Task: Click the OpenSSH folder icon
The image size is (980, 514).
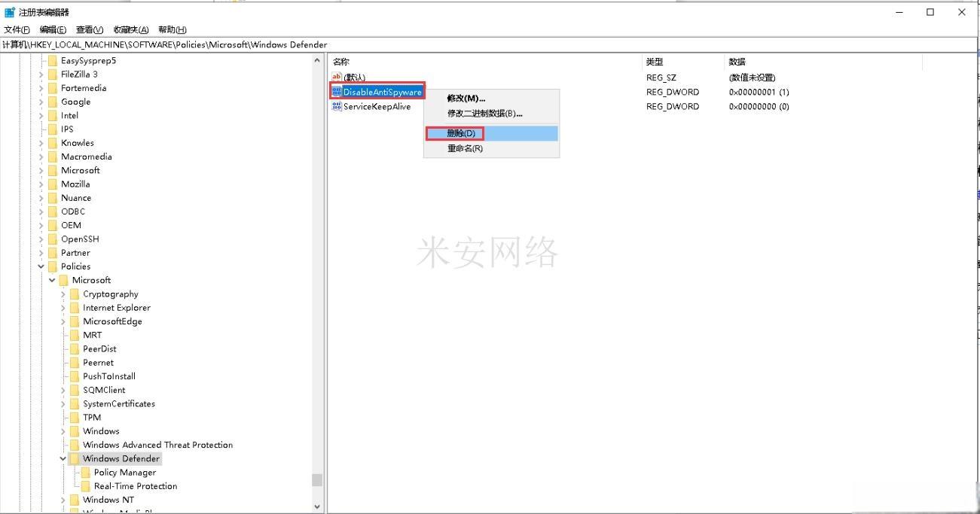Action: (53, 239)
